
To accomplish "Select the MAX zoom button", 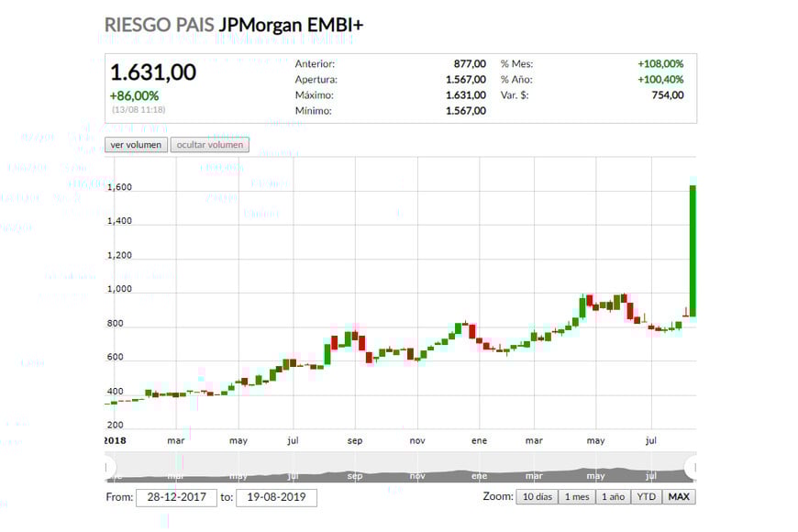I will [x=679, y=497].
